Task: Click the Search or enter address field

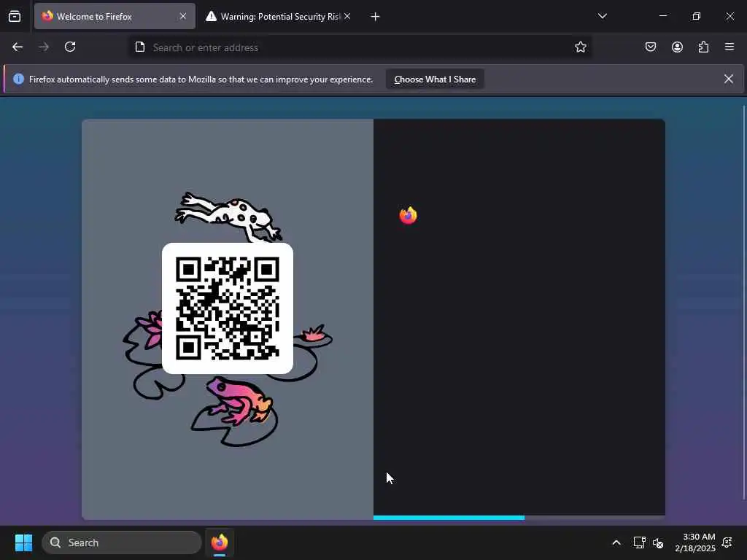Action: pyautogui.click(x=360, y=47)
